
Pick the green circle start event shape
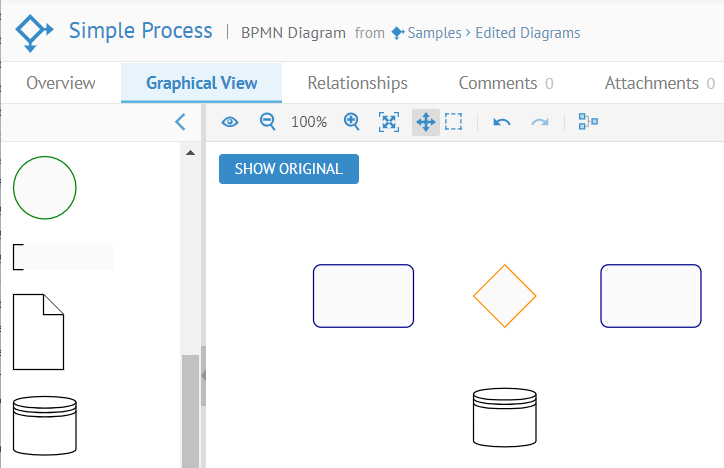(44, 187)
